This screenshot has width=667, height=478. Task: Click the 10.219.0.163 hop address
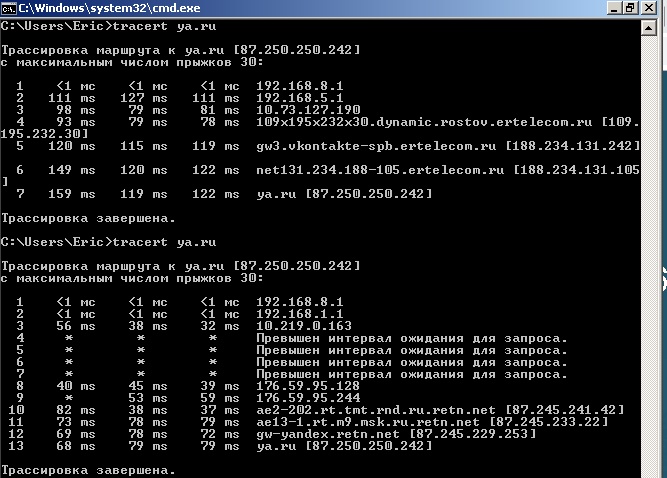[x=304, y=326]
